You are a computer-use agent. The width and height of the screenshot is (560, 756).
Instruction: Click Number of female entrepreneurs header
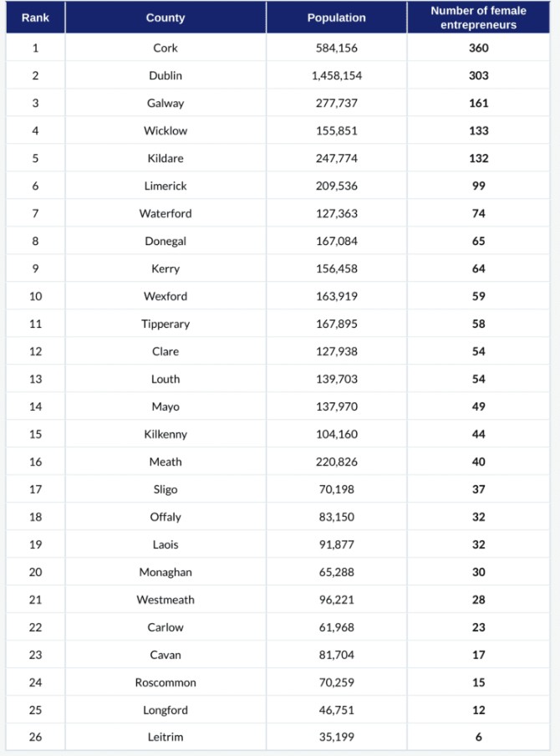coord(478,18)
